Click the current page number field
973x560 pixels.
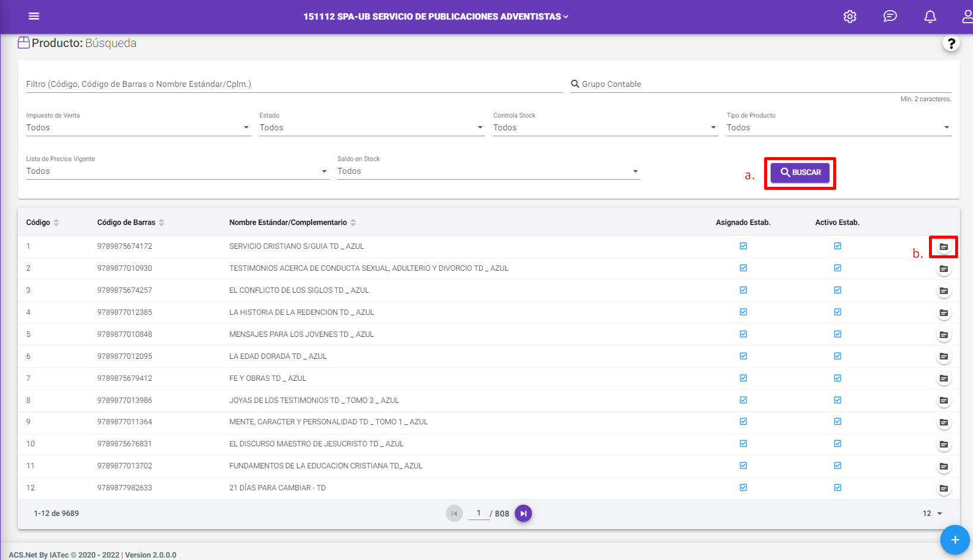pyautogui.click(x=478, y=513)
